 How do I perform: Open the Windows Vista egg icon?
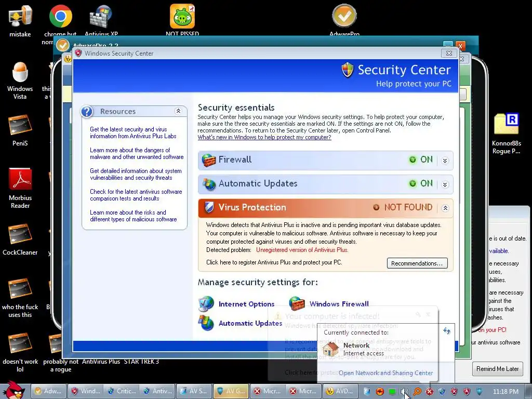pos(20,81)
